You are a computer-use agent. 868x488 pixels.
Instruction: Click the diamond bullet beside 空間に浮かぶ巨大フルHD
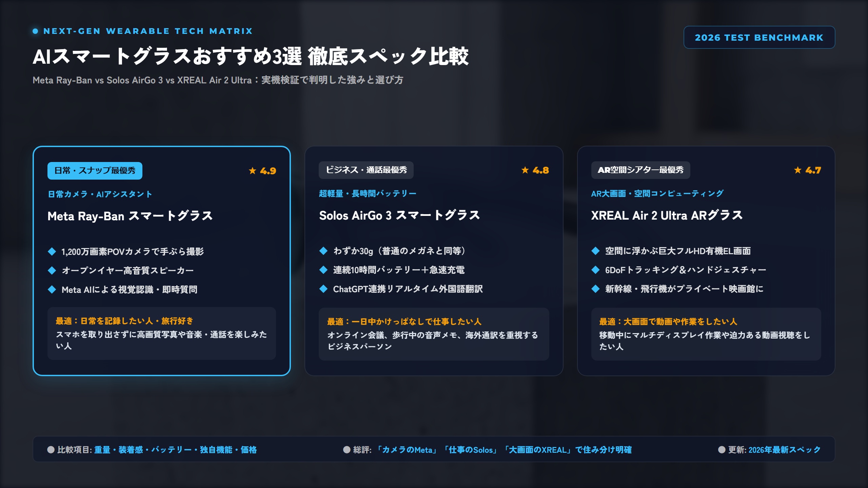[595, 251]
